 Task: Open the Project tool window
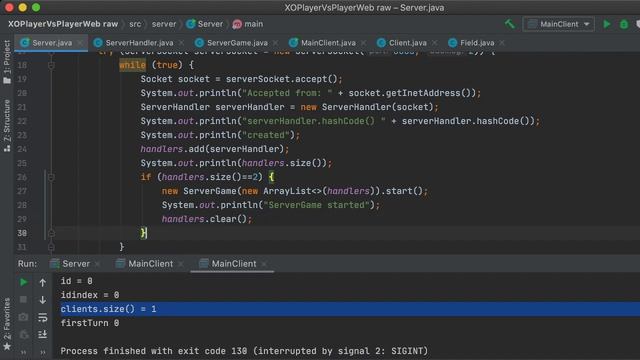coord(7,62)
